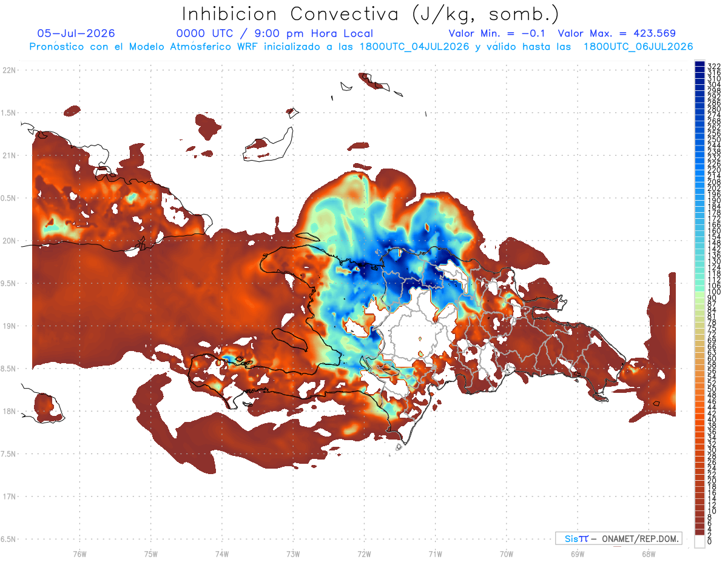728x562 pixels.
Task: Click the 69W longitude label
Action: pos(578,554)
